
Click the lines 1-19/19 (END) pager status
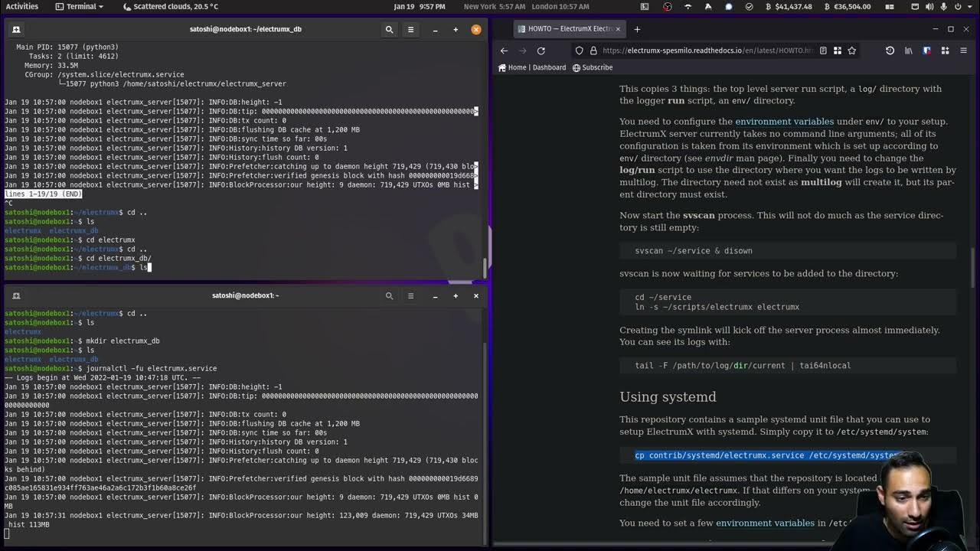tap(43, 194)
